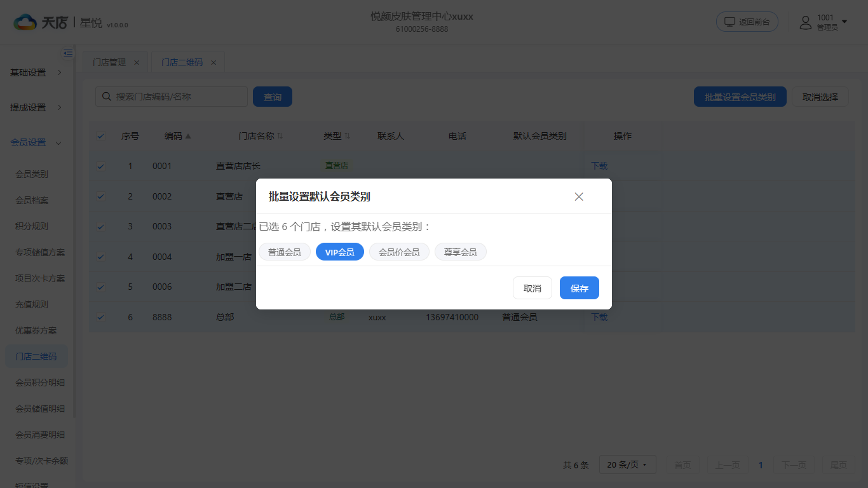Open 专项/次卡余额 in the sidebar

pos(41,461)
